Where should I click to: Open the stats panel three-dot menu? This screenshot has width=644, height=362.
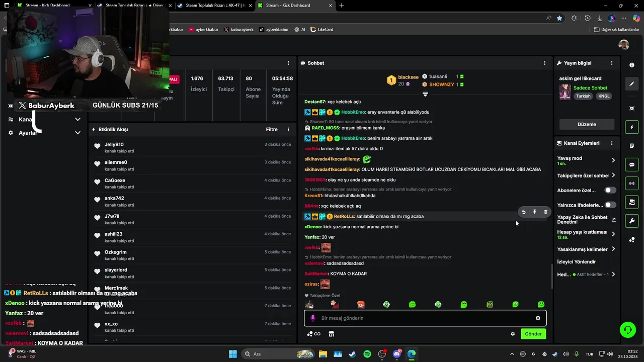pyautogui.click(x=288, y=63)
